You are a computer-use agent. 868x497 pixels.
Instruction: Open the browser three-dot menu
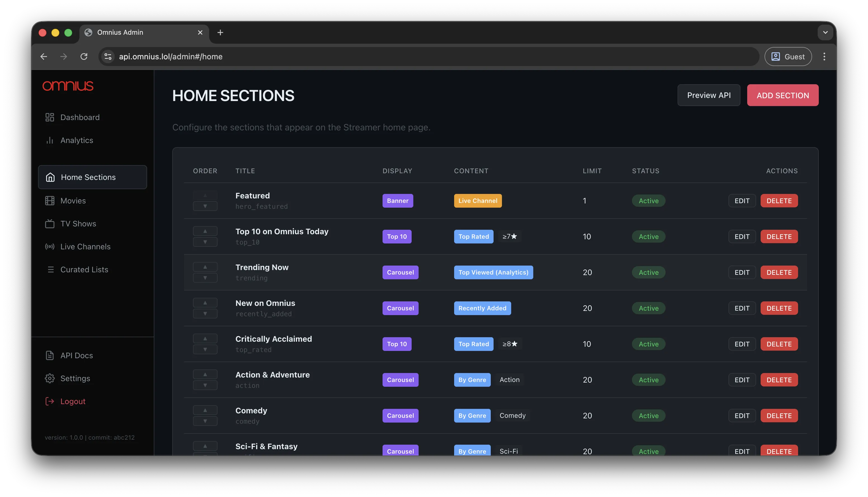click(x=825, y=56)
